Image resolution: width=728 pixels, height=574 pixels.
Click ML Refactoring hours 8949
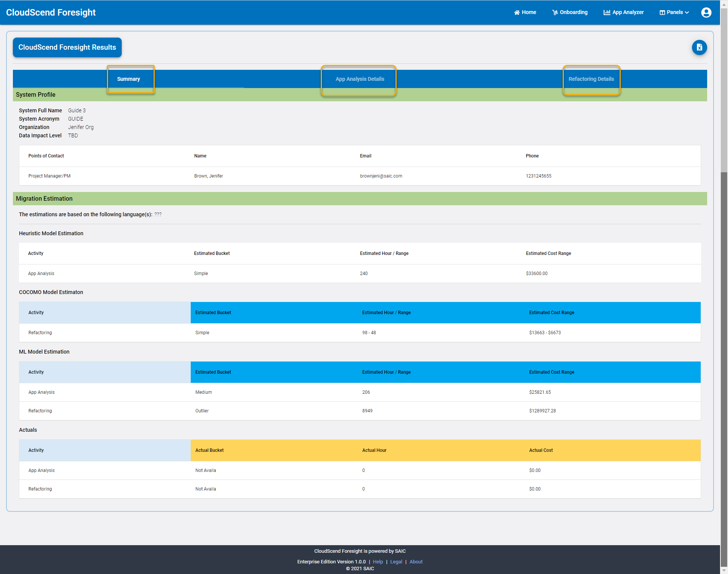point(367,411)
